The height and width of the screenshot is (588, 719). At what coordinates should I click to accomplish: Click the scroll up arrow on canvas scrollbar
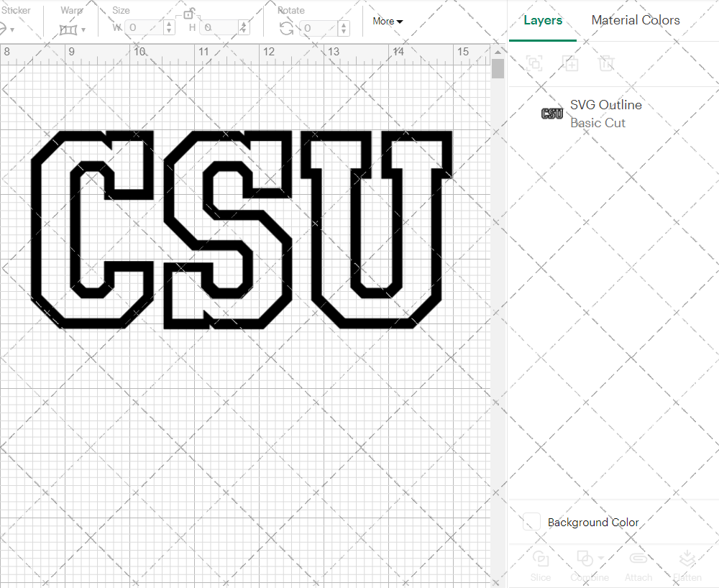(498, 52)
